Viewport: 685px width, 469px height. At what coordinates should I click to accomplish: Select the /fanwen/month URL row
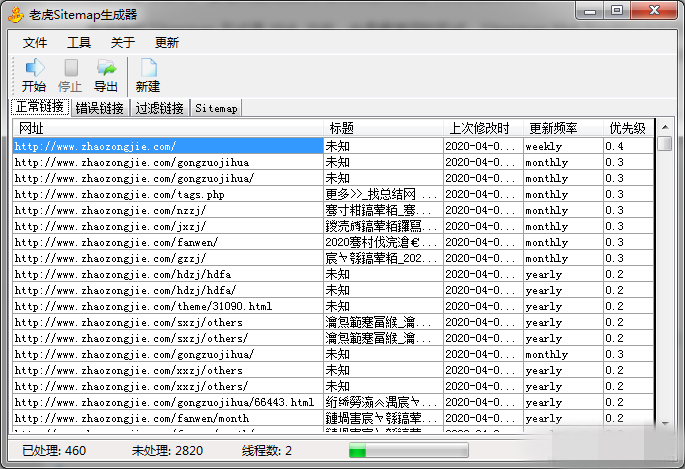point(333,418)
